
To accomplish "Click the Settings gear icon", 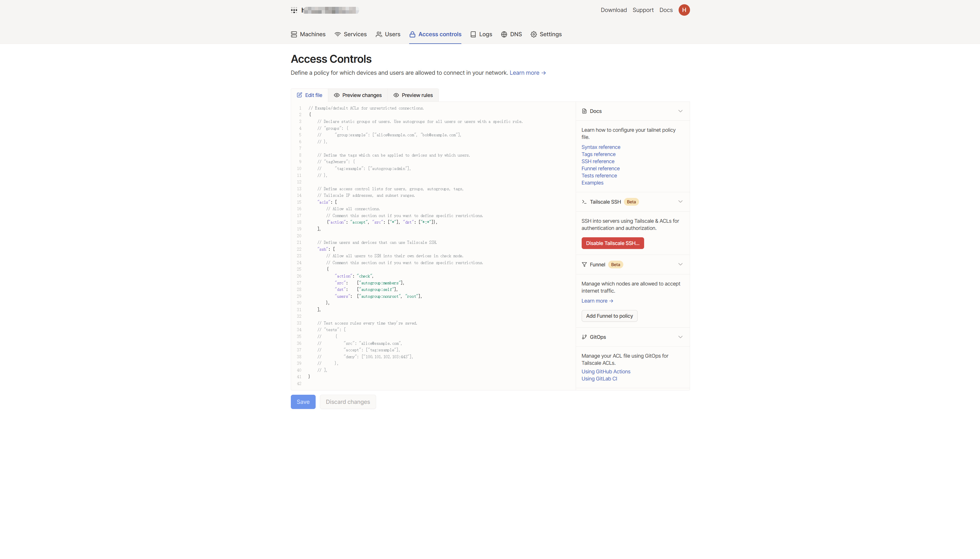I will click(534, 35).
